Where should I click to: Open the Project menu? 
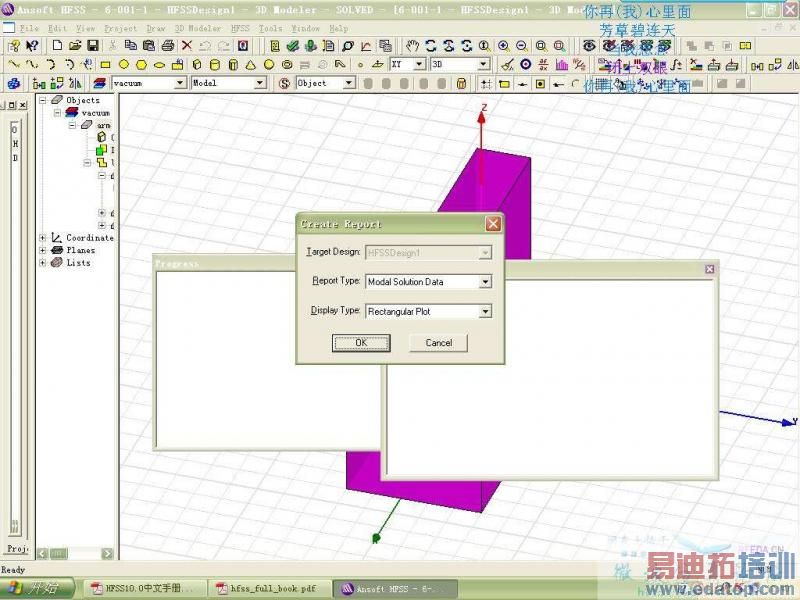[120, 29]
